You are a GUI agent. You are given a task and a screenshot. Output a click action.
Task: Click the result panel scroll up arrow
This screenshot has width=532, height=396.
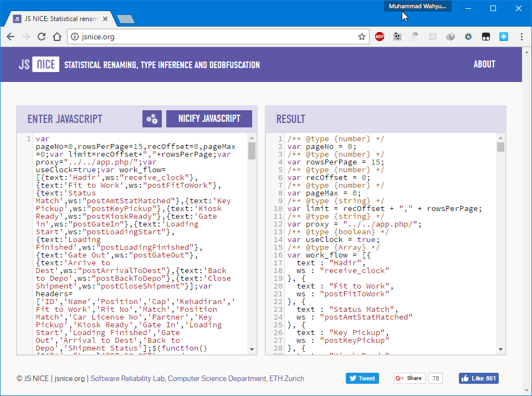pos(501,138)
